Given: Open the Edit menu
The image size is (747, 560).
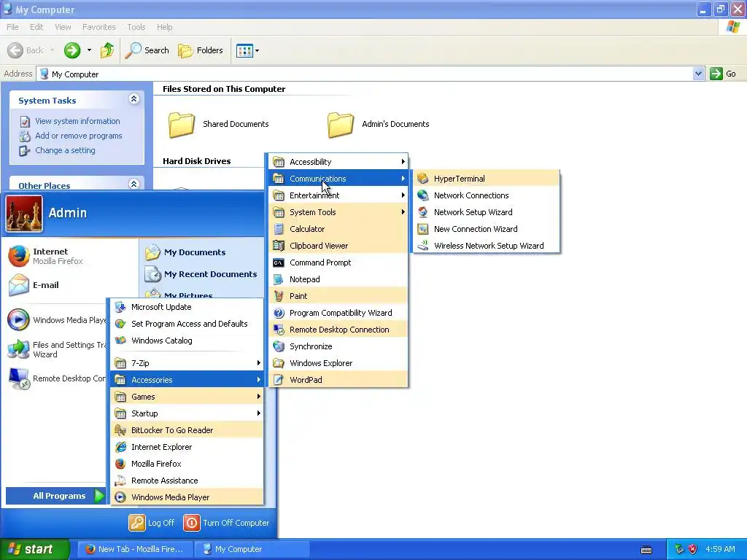Looking at the screenshot, I should tap(36, 27).
